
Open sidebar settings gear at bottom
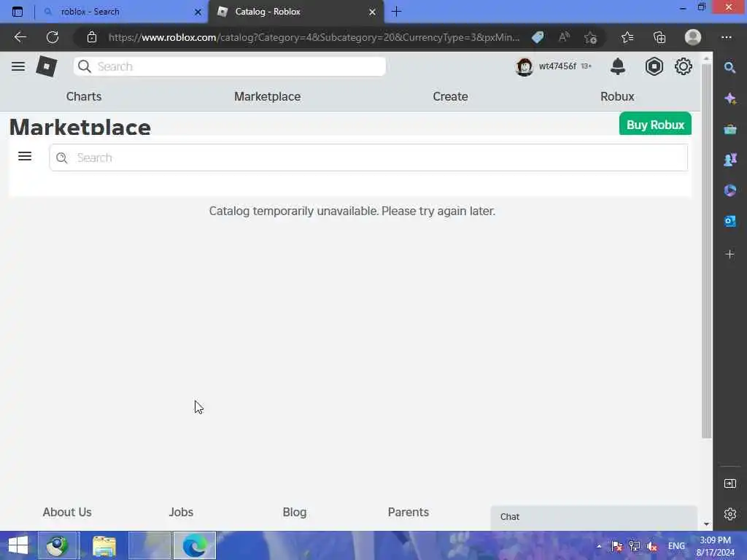click(x=729, y=514)
